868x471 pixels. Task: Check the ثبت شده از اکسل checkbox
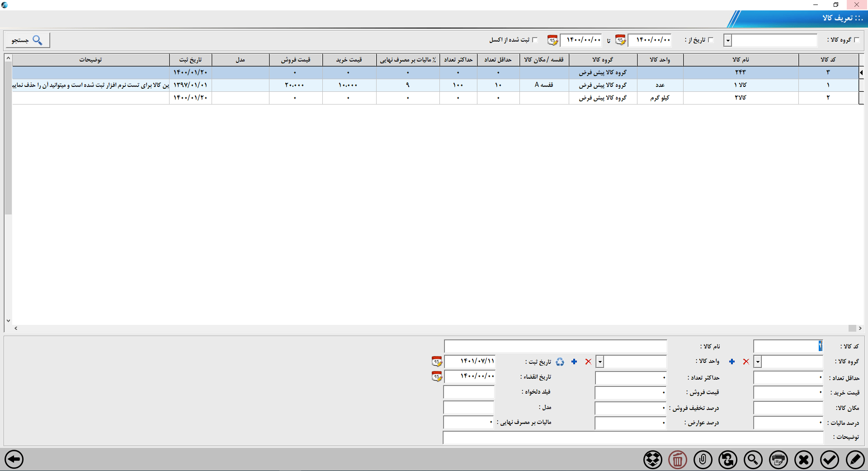pos(535,40)
